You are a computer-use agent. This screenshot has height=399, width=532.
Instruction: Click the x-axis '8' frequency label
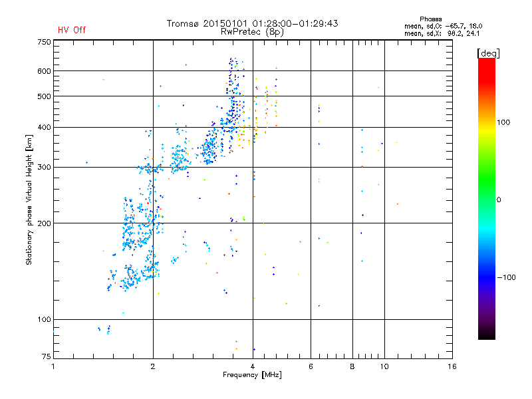coord(352,366)
